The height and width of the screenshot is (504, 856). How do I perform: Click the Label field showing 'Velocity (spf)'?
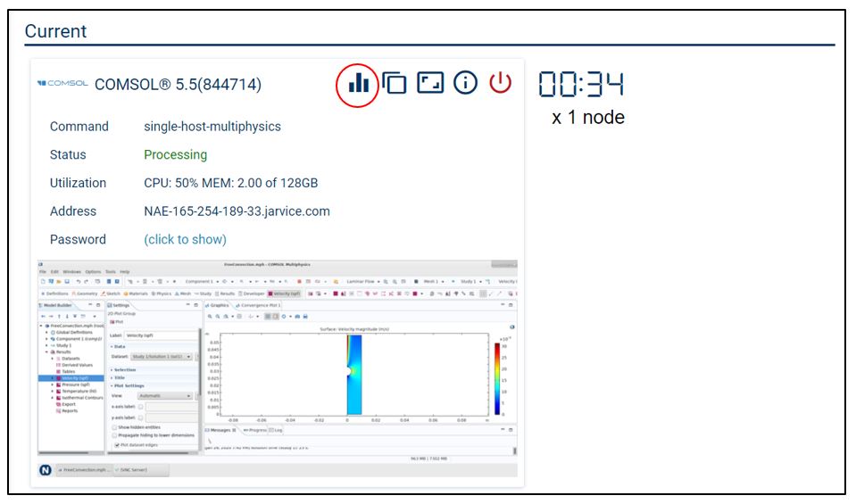point(161,335)
